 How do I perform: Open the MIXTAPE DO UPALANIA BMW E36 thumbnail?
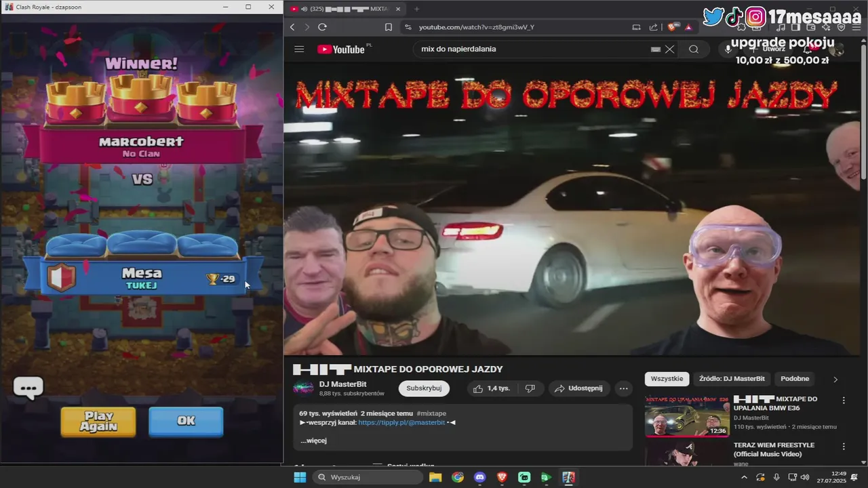pos(687,416)
